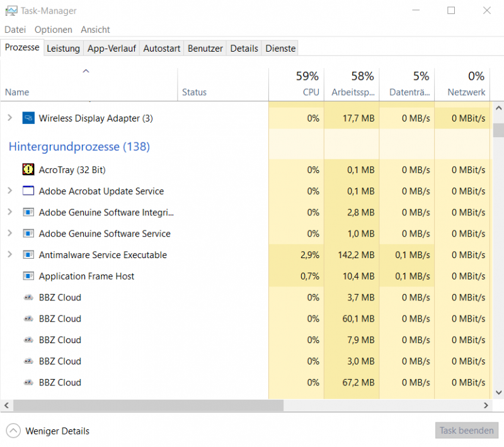Viewport: 504px width, 447px height.
Task: Select the first BBZ Cloud process icon
Action: tap(28, 297)
